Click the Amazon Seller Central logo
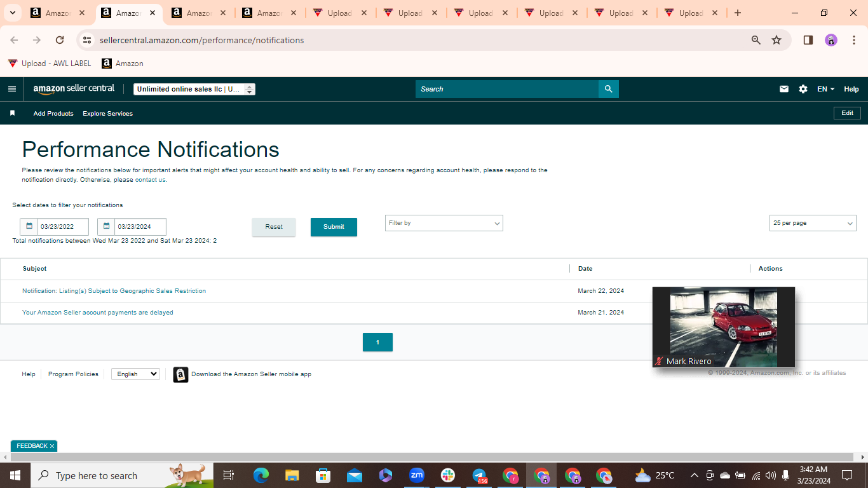 tap(74, 89)
